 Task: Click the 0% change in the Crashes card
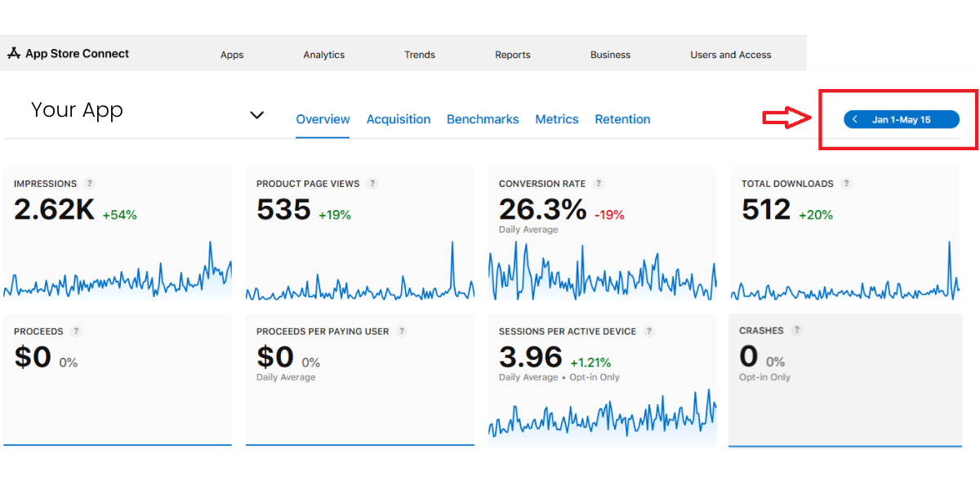coord(776,362)
